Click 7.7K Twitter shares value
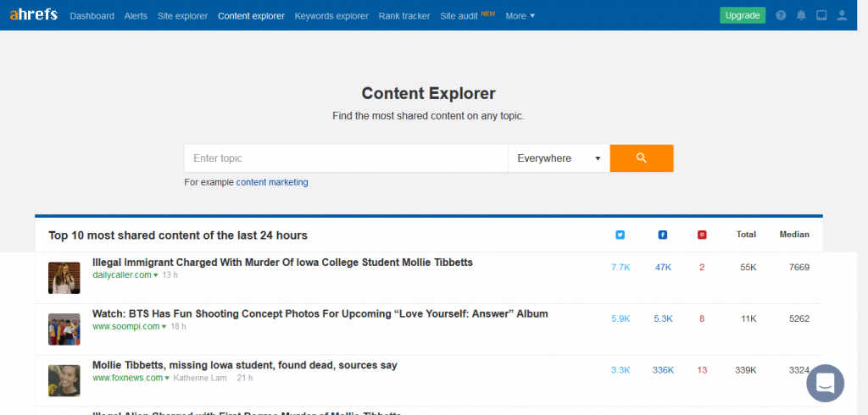Viewport: 868px width, 415px height. [x=620, y=268]
